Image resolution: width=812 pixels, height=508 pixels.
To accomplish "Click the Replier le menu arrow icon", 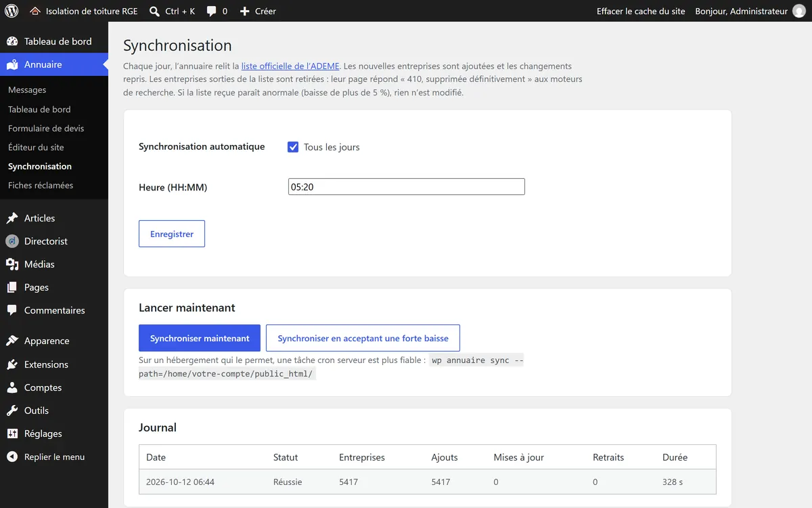I will [x=12, y=457].
